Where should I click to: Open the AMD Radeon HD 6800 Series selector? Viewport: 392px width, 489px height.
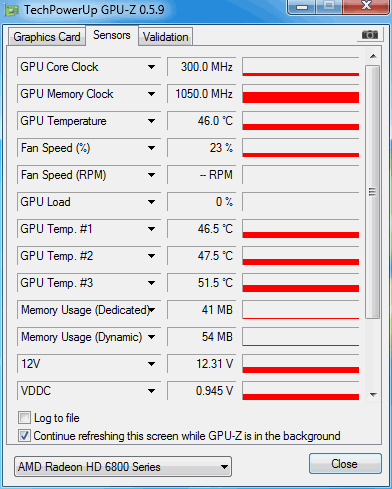(123, 467)
